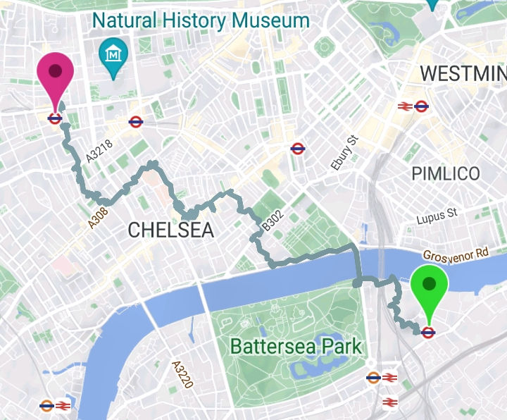Select National Rail icon below the WESTMIN label
Viewport: 507px width, 420px height.
pyautogui.click(x=404, y=106)
